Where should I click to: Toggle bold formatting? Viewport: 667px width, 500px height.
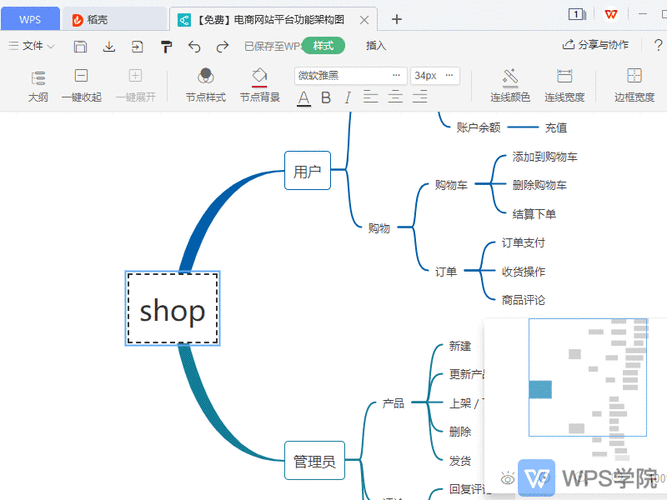click(x=326, y=98)
